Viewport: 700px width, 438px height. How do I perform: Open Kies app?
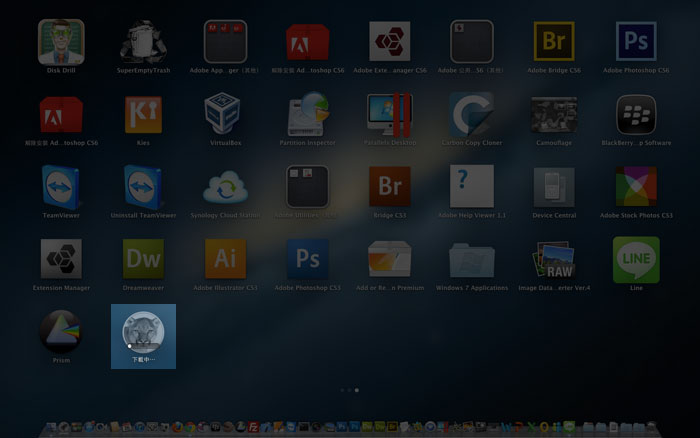click(143, 115)
